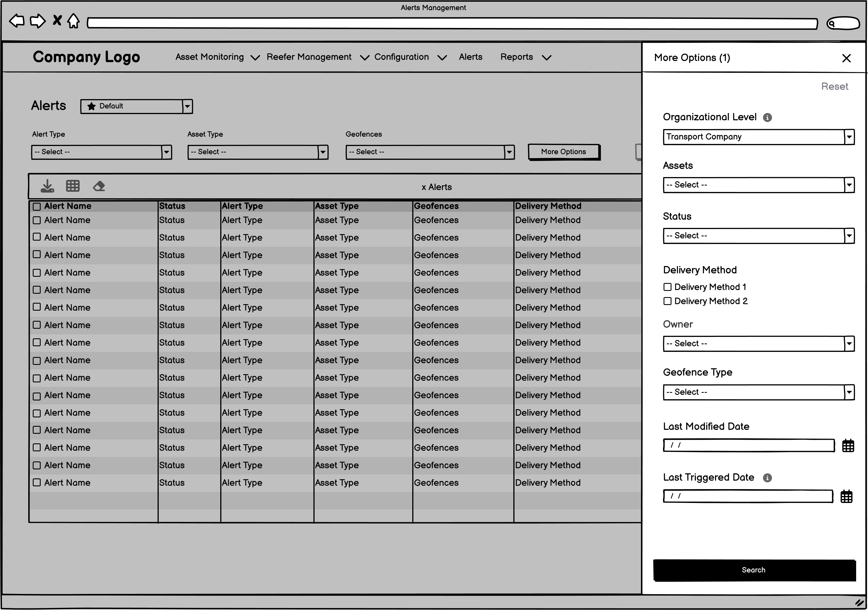The width and height of the screenshot is (868, 610).
Task: Open the Asset Type select dropdown
Action: pos(258,152)
